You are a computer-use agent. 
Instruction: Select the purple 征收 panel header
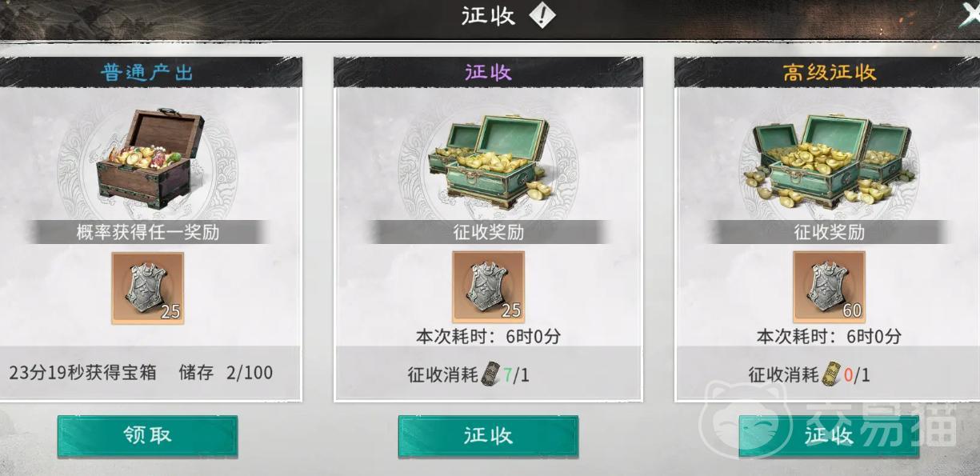489,73
